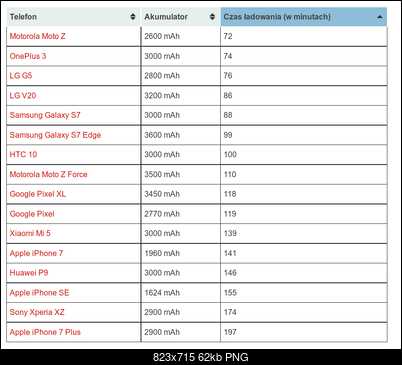
Task: Click the Telefon column header label
Action: coord(23,17)
